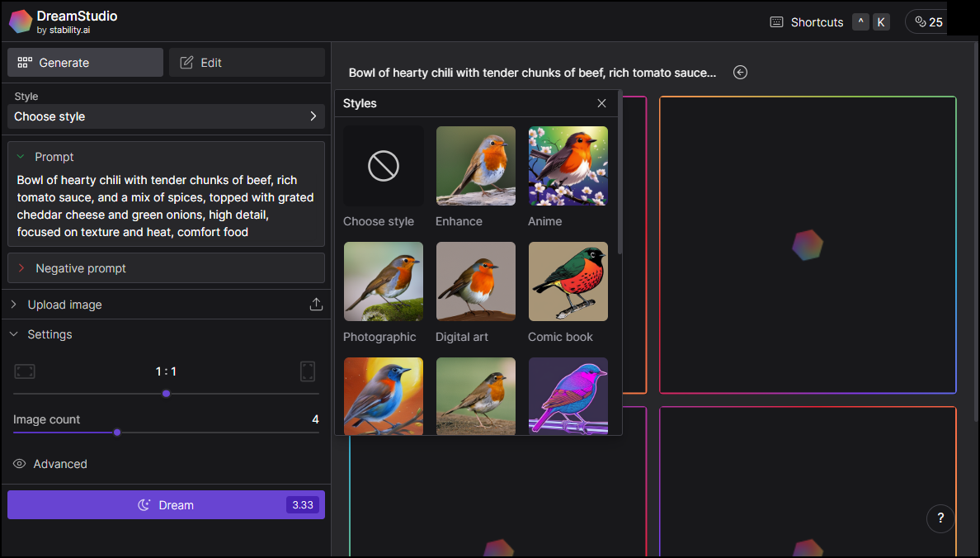This screenshot has height=558, width=980.
Task: Close the Styles popup
Action: (601, 103)
